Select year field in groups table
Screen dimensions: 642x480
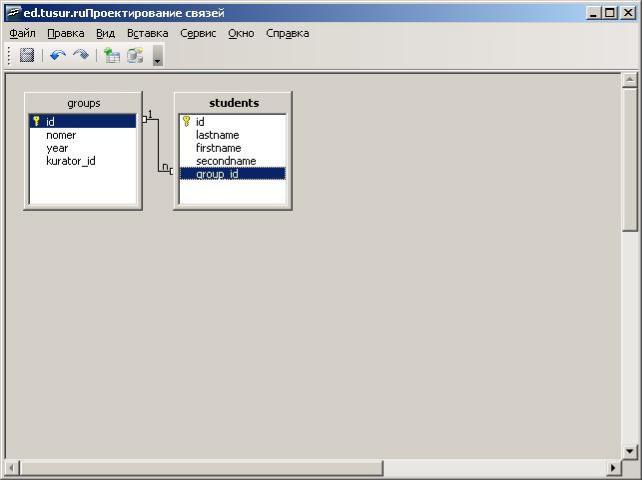click(83, 148)
